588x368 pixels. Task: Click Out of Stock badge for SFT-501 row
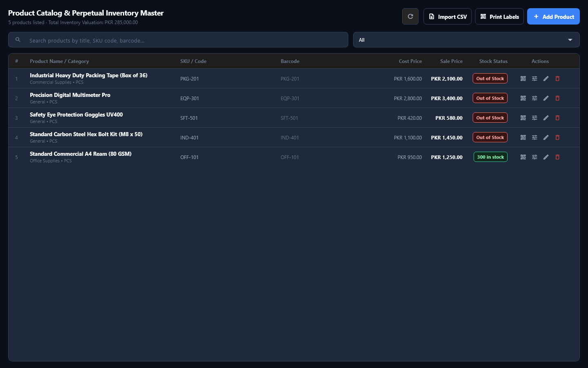tap(490, 118)
